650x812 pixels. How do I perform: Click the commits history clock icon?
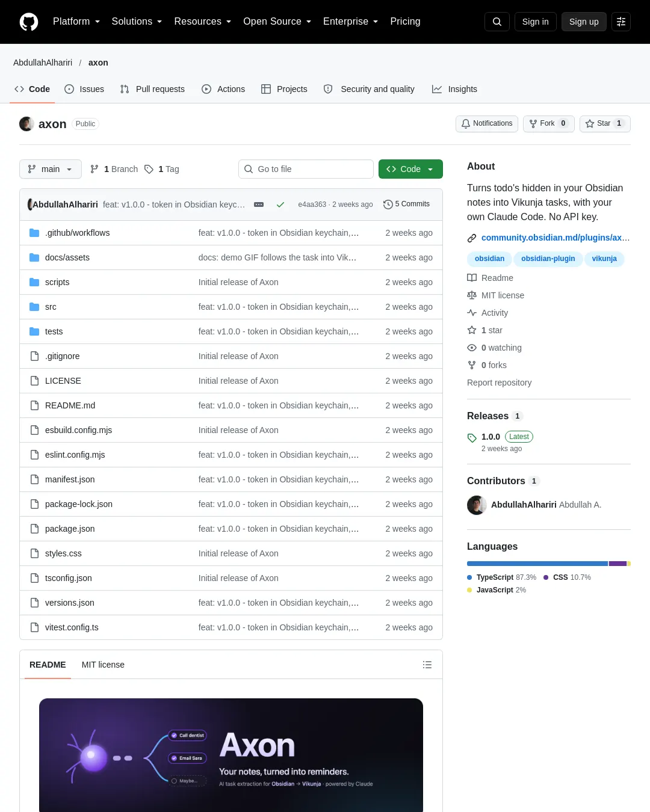coord(388,205)
